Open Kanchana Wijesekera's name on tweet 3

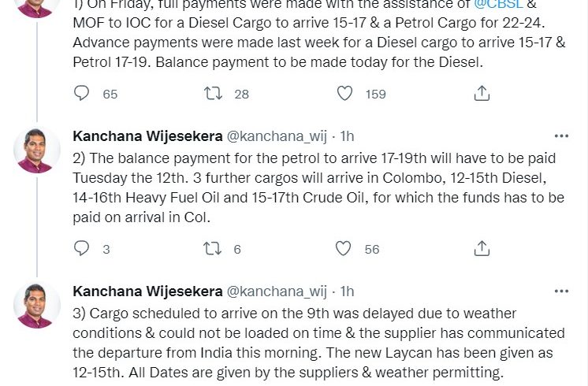147,291
